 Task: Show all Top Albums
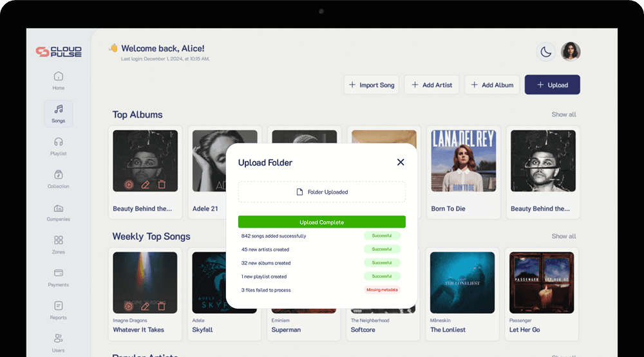point(563,114)
